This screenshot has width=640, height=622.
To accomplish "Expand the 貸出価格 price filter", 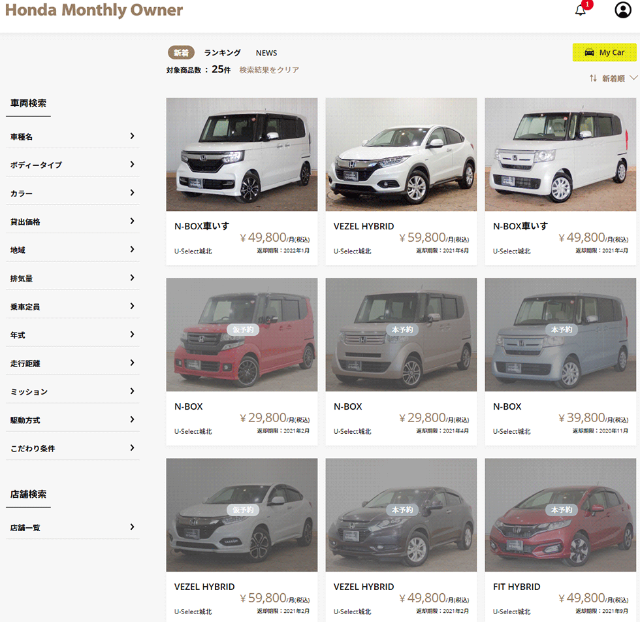I will coord(72,221).
